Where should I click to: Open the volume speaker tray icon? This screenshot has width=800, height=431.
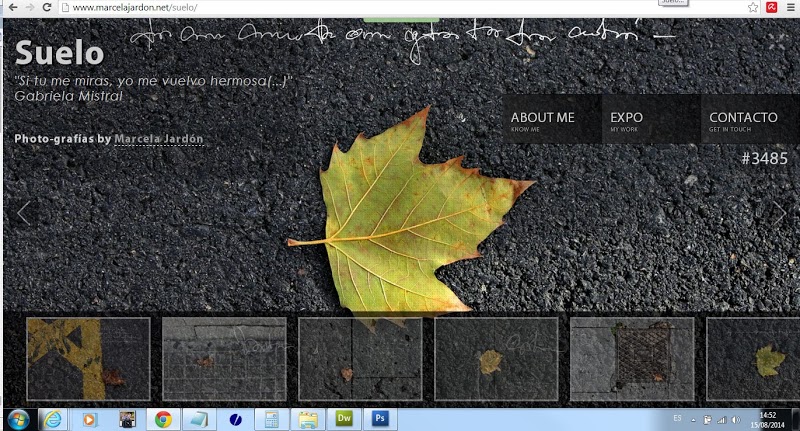point(736,420)
